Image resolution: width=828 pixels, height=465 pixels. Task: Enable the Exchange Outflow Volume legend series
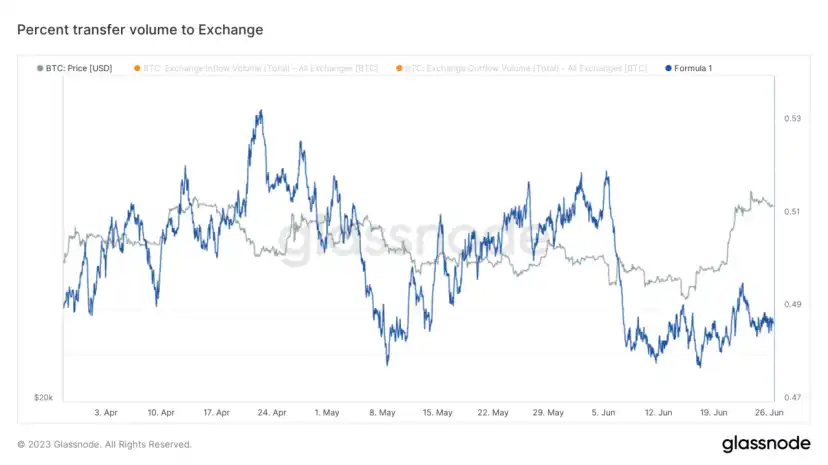[522, 68]
